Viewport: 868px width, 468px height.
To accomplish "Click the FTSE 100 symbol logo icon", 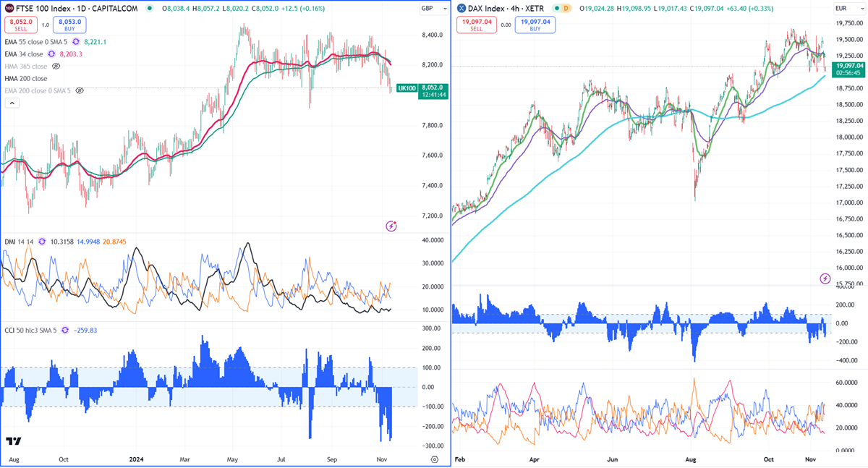I will coord(8,8).
